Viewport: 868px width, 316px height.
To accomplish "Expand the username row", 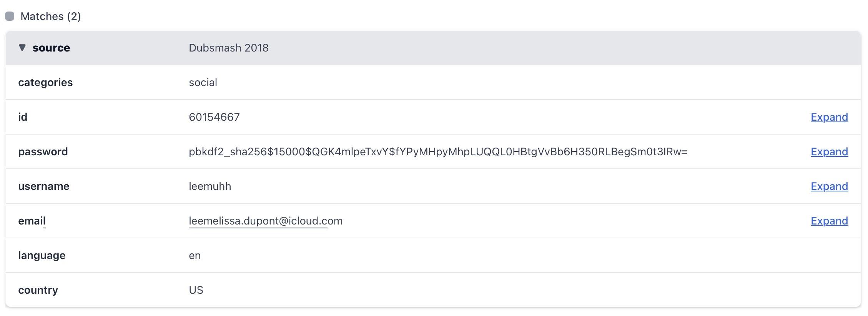I will point(829,186).
